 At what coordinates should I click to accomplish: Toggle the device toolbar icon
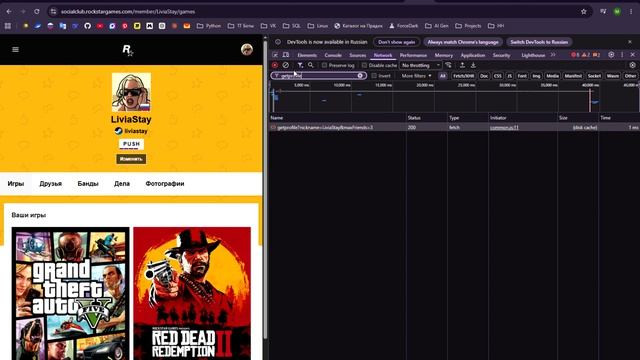pos(286,55)
